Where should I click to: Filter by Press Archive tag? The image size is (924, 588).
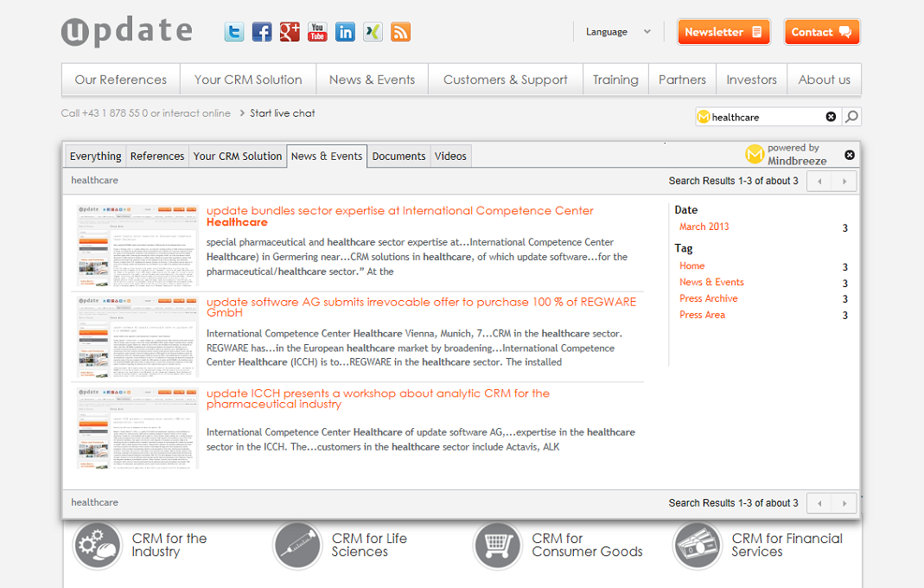(708, 298)
